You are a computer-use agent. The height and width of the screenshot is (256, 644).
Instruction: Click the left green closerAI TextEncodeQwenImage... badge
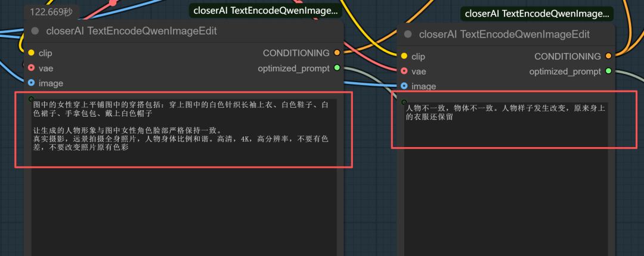tap(265, 11)
